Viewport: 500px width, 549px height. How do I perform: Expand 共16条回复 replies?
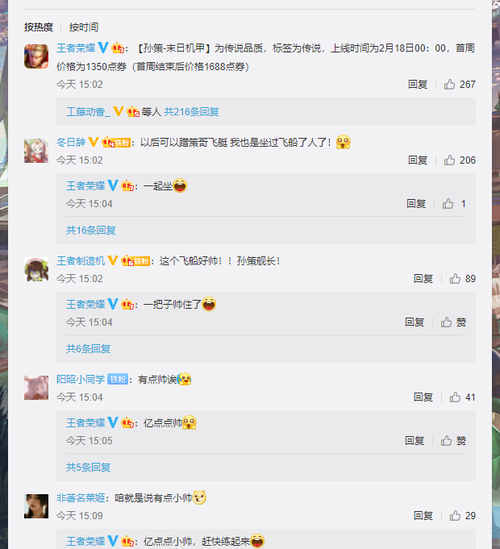pyautogui.click(x=91, y=230)
